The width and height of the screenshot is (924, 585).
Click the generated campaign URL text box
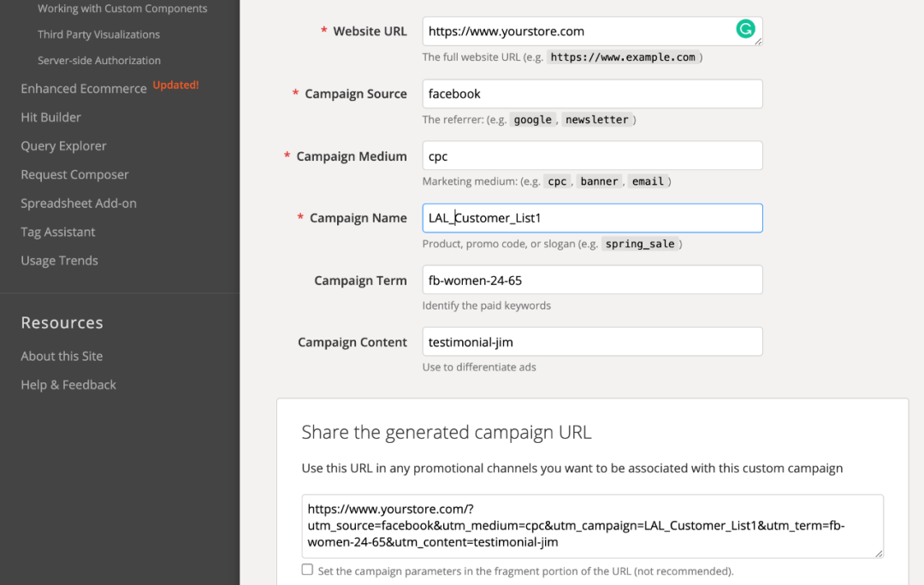click(592, 526)
